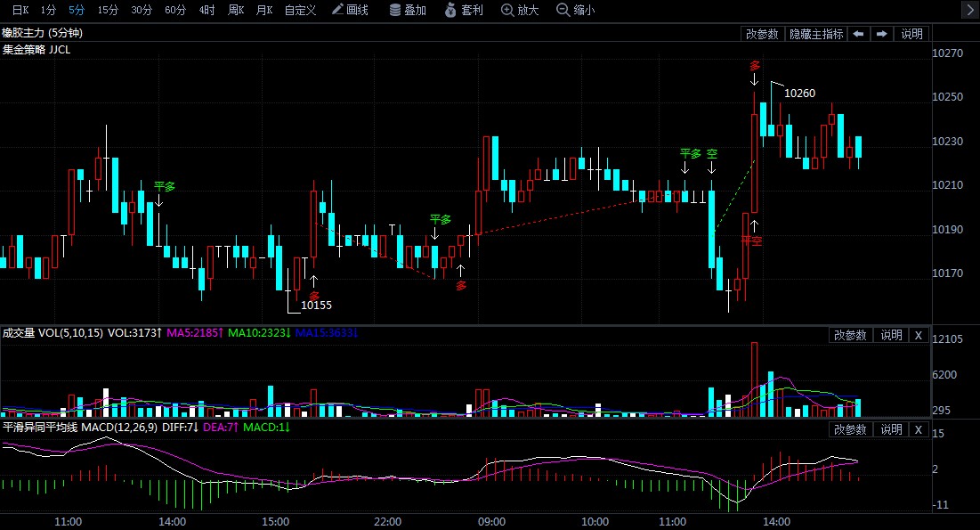Toggle 隐藏主指标 to hide main indicator

pyautogui.click(x=816, y=34)
